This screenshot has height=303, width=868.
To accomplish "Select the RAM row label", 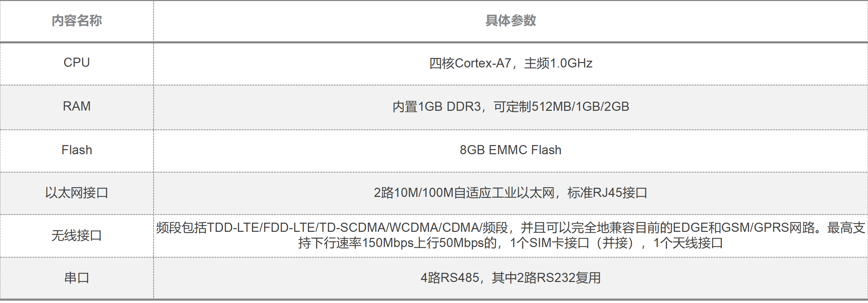I will (77, 106).
